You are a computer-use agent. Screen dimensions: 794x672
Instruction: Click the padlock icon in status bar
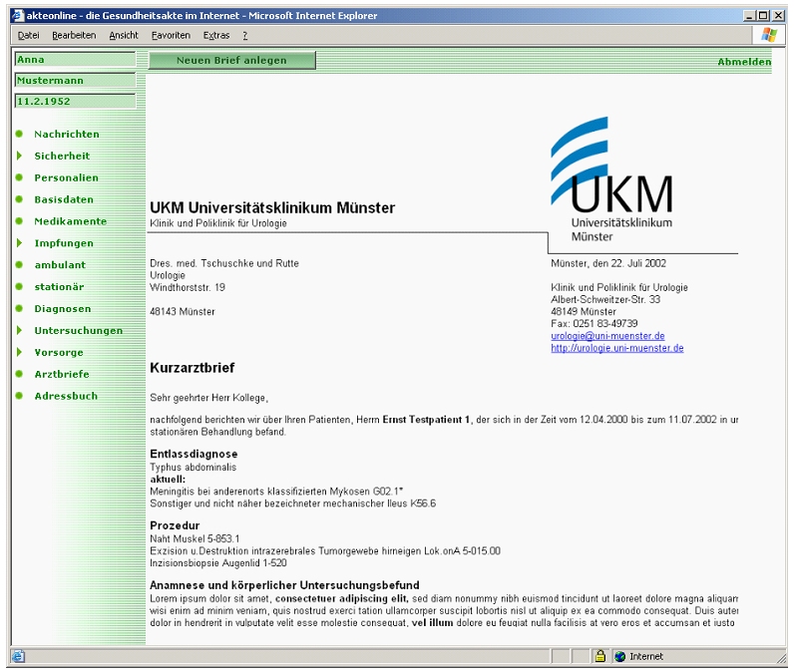(600, 656)
